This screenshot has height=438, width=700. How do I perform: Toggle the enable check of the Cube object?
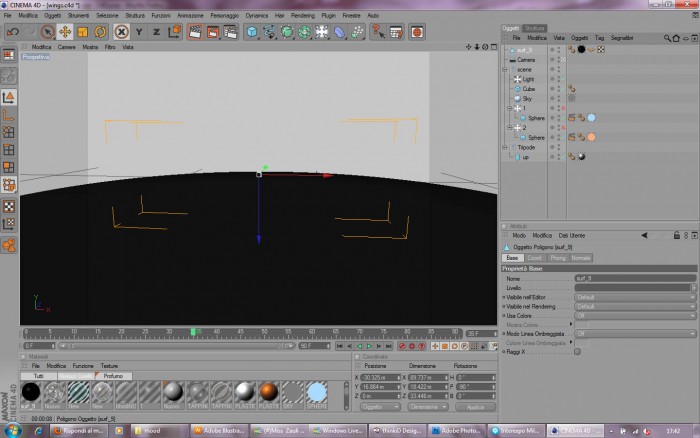[x=563, y=89]
